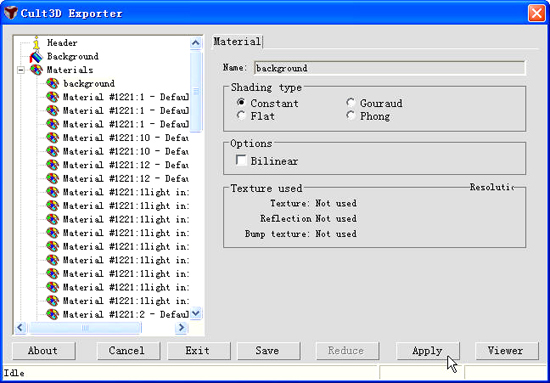Click the Exit button
550x383 pixels.
(x=198, y=351)
